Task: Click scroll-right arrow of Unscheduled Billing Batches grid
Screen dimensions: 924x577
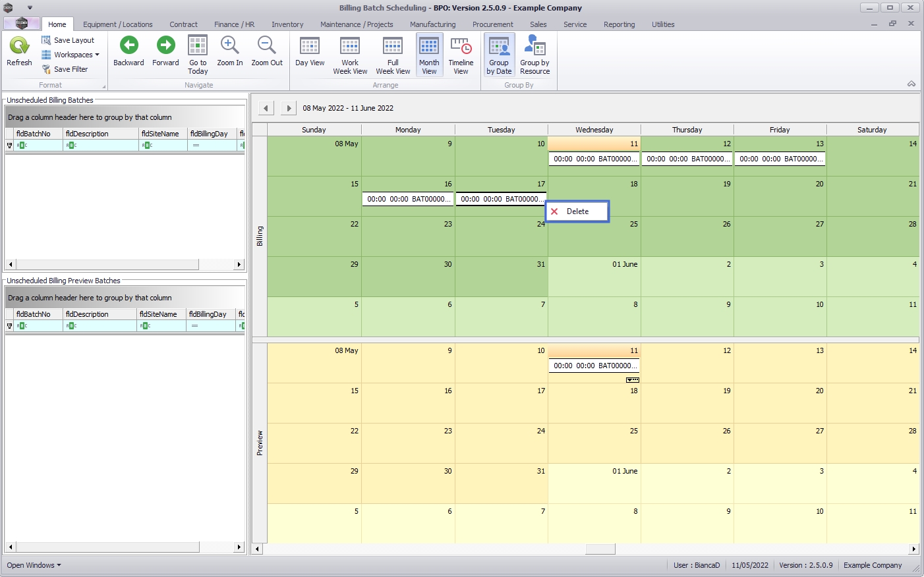Action: click(x=239, y=264)
